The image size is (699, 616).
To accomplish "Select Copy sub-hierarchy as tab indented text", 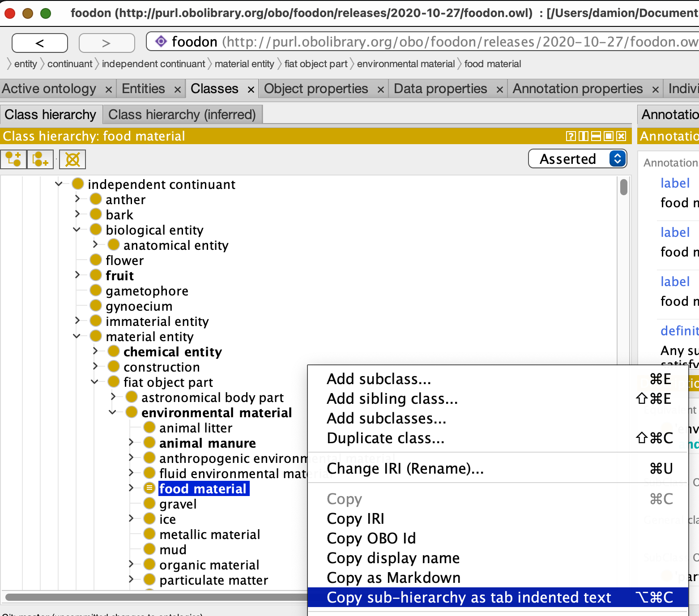I will pos(469,597).
